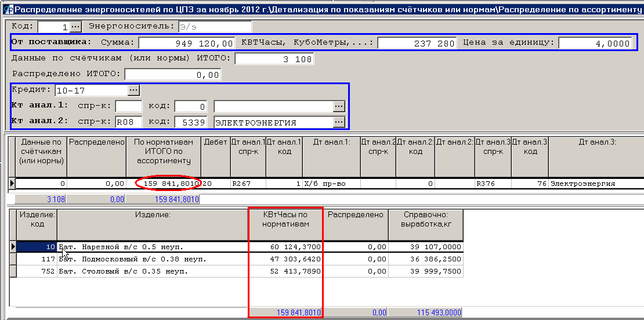Select row Бат. Столовый в/с 0.35 неуп.

coord(153,271)
